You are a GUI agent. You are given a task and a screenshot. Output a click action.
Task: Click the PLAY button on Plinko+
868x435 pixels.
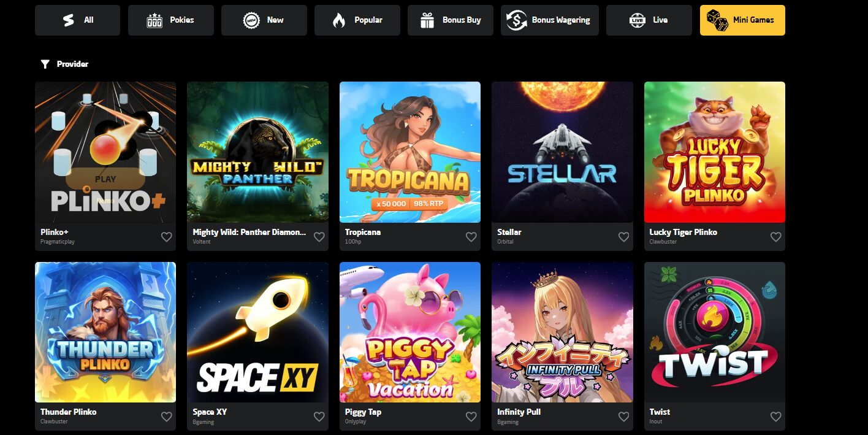coord(105,179)
